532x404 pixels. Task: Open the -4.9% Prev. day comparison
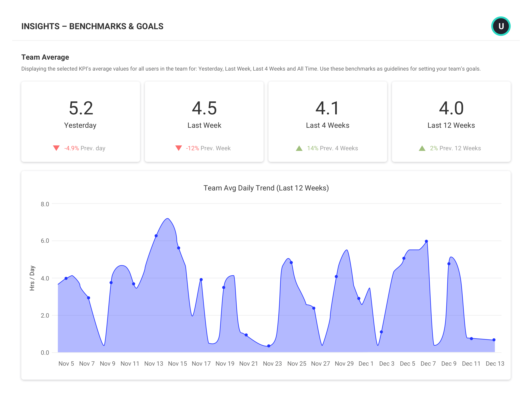pyautogui.click(x=85, y=148)
